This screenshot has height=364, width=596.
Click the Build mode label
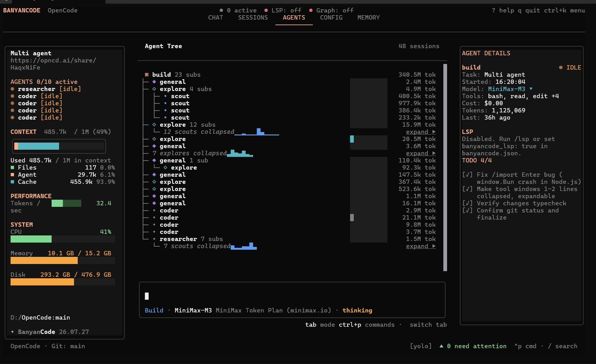click(154, 310)
